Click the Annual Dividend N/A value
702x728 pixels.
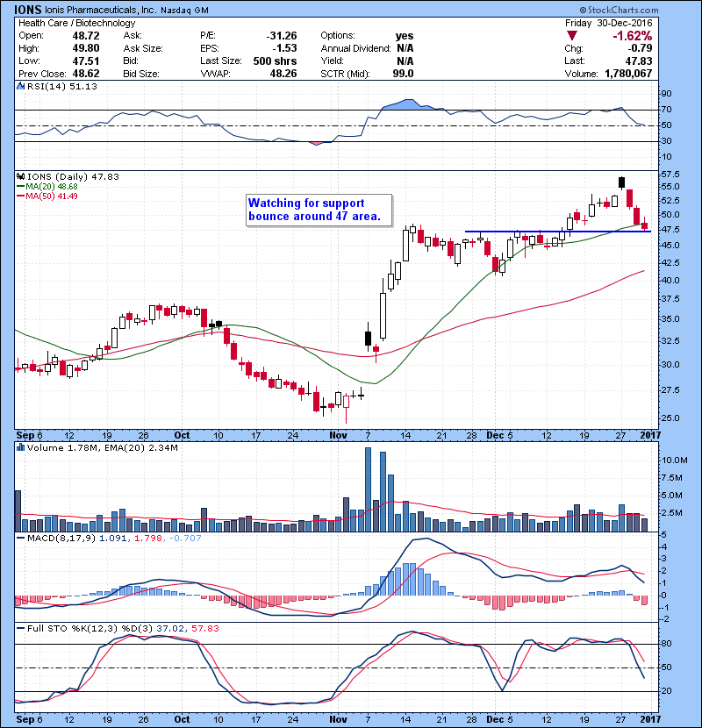click(405, 48)
